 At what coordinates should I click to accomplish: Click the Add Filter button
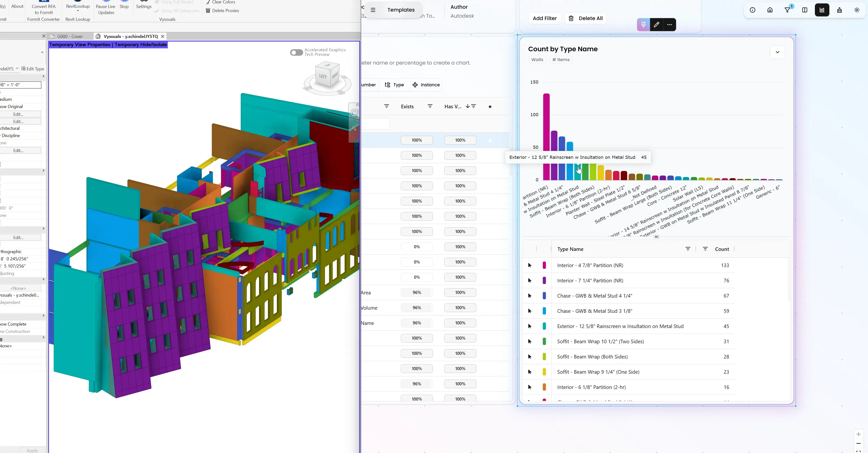coord(544,19)
